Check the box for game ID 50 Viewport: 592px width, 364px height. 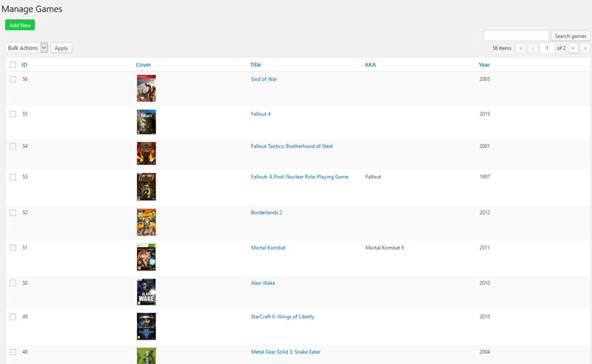[x=13, y=283]
